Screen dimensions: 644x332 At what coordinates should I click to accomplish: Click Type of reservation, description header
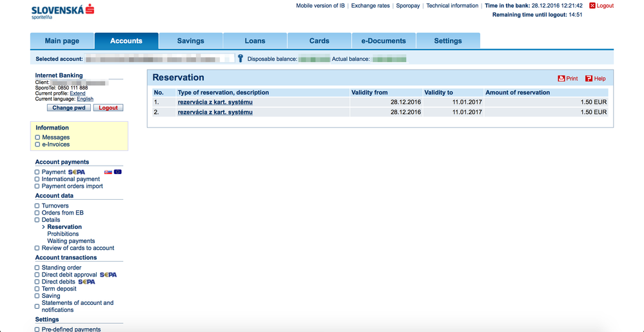(224, 92)
